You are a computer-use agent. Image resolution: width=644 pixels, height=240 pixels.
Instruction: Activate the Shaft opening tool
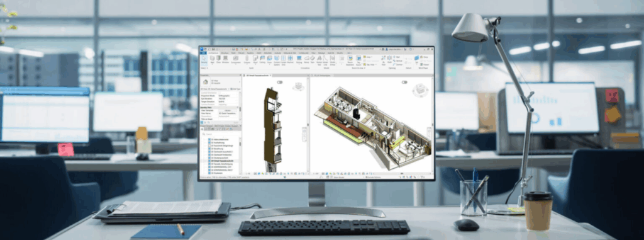[389, 60]
